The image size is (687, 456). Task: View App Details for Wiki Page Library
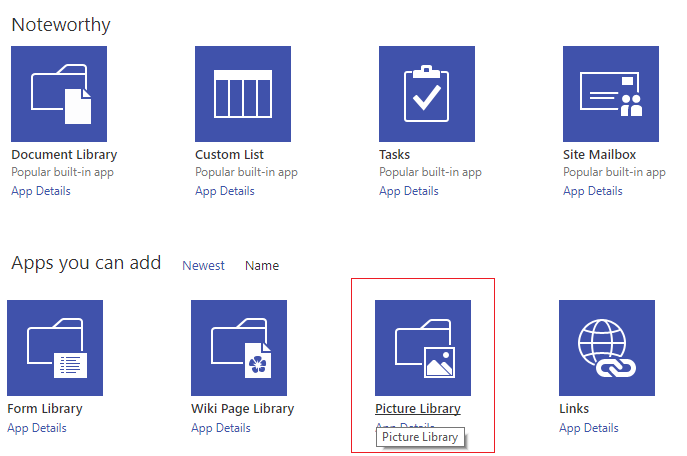pos(221,428)
